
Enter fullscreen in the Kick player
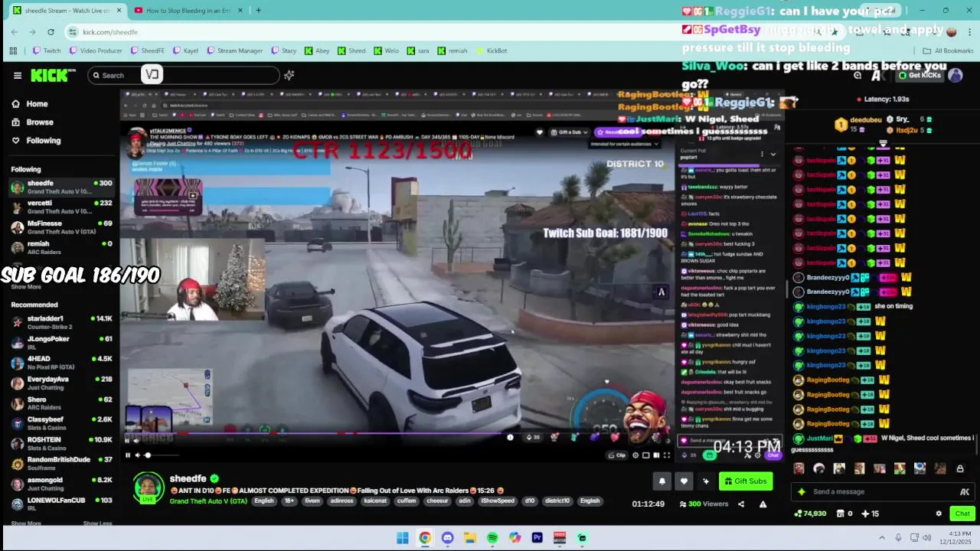tap(667, 455)
